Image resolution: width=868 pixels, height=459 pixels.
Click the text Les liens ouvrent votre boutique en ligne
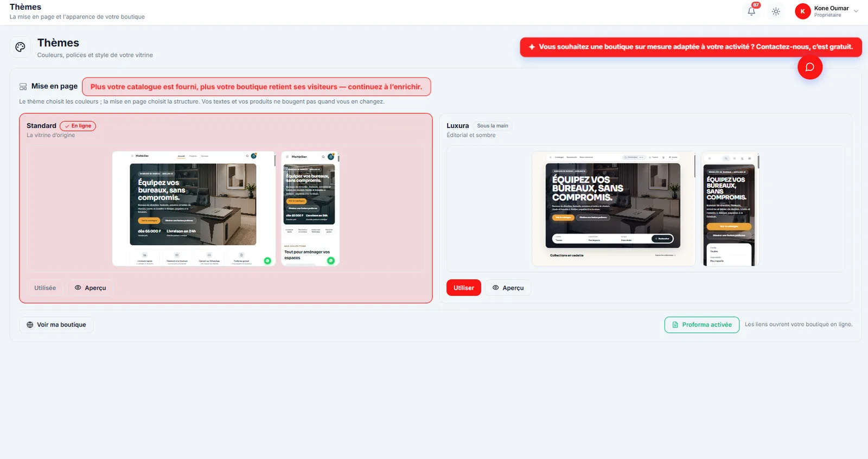[x=799, y=324]
